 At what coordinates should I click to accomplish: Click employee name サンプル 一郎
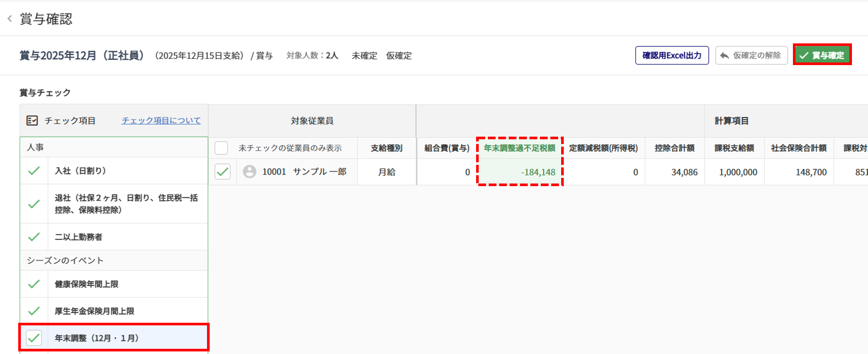(320, 172)
